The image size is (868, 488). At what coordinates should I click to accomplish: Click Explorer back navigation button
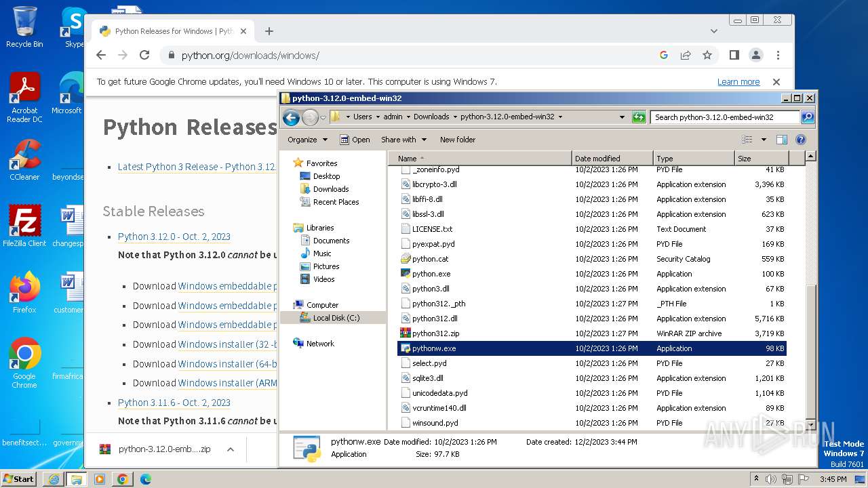[x=291, y=117]
